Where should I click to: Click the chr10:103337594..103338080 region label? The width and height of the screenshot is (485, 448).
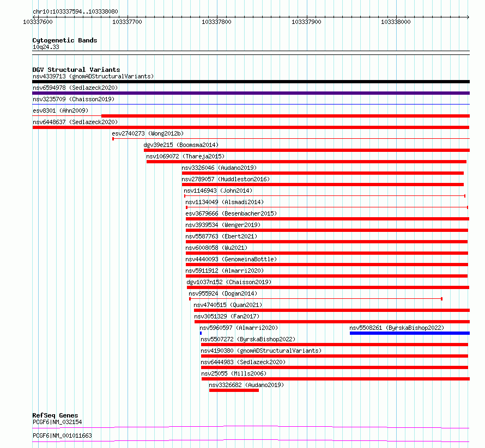75,11
